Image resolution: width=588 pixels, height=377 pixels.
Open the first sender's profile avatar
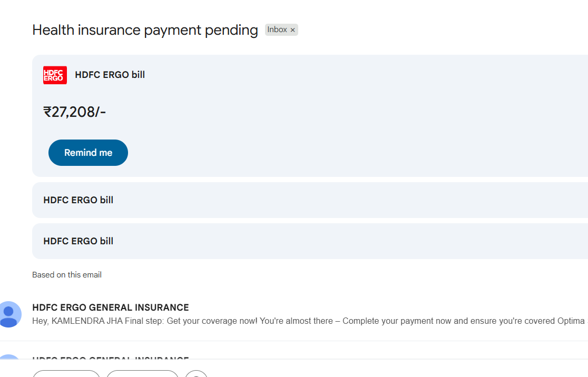point(9,314)
